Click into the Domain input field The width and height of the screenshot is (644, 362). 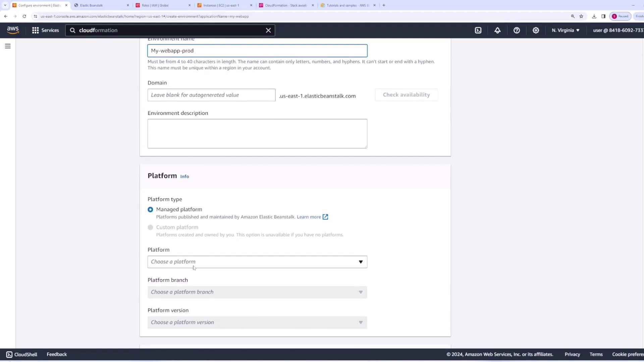[211, 95]
